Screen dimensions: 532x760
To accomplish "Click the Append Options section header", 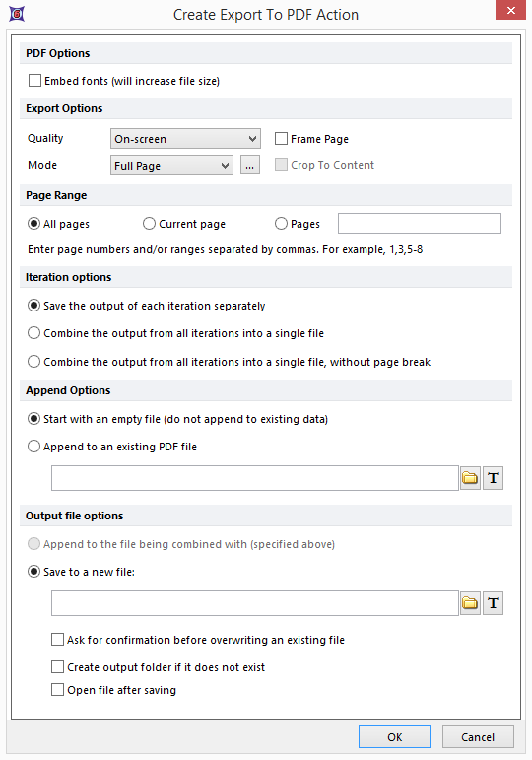I will click(x=266, y=390).
